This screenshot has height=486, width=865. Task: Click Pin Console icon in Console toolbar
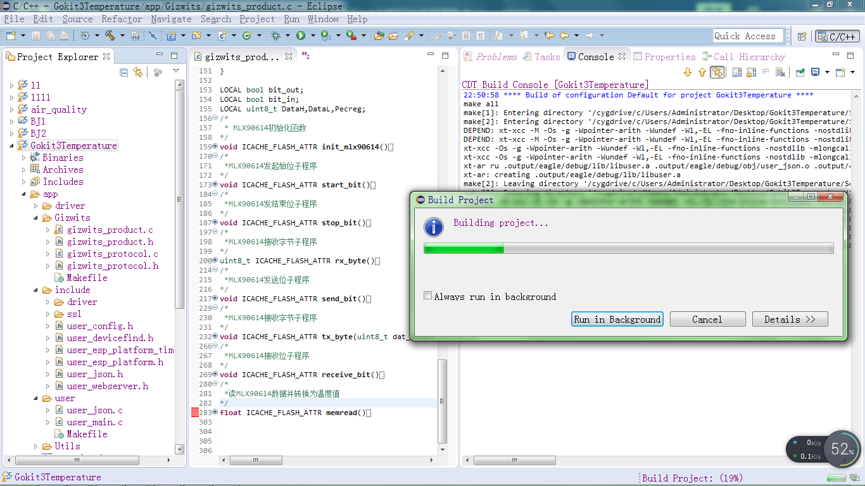(x=800, y=73)
